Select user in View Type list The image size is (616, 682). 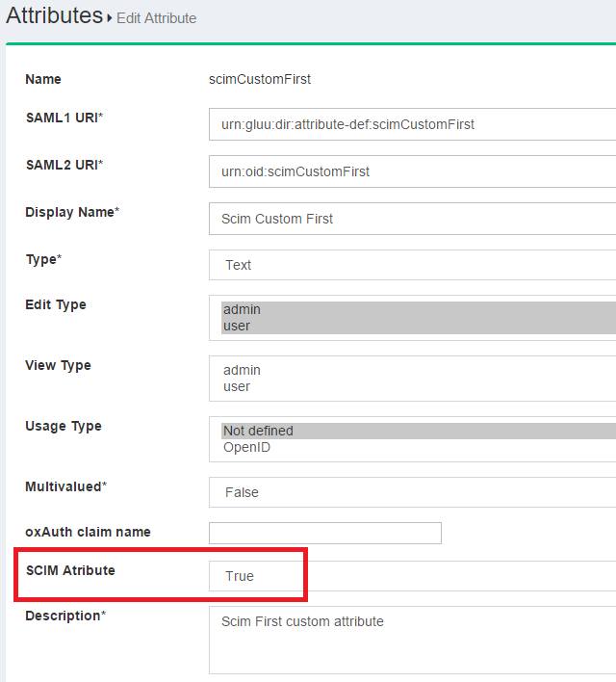click(237, 386)
